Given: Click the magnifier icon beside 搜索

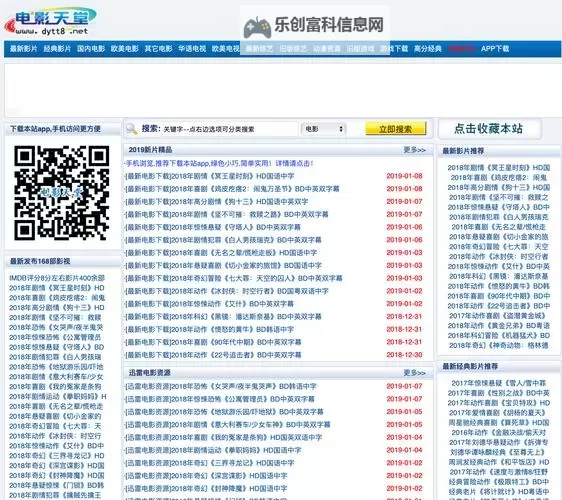Looking at the screenshot, I should pyautogui.click(x=132, y=129).
